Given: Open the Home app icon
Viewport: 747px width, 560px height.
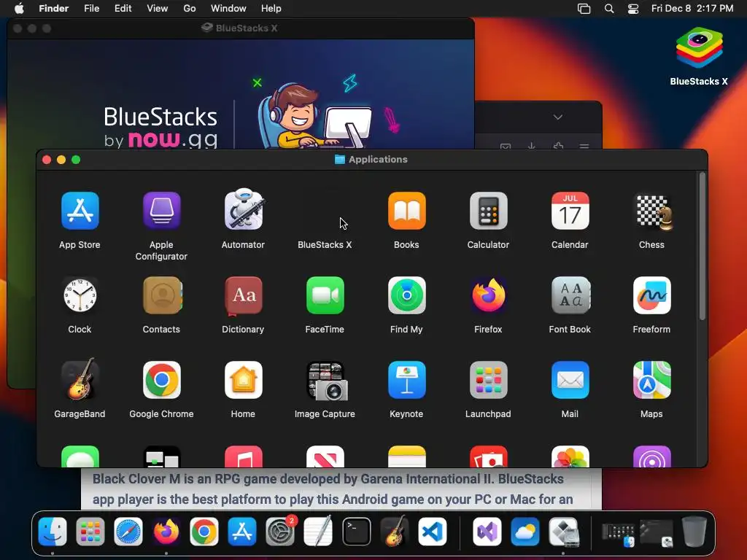Looking at the screenshot, I should point(243,380).
